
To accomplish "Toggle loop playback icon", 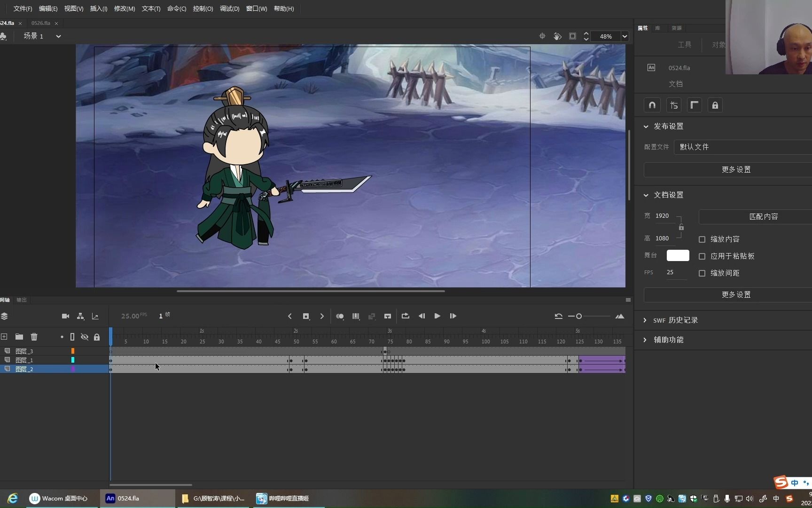I will [x=406, y=316].
